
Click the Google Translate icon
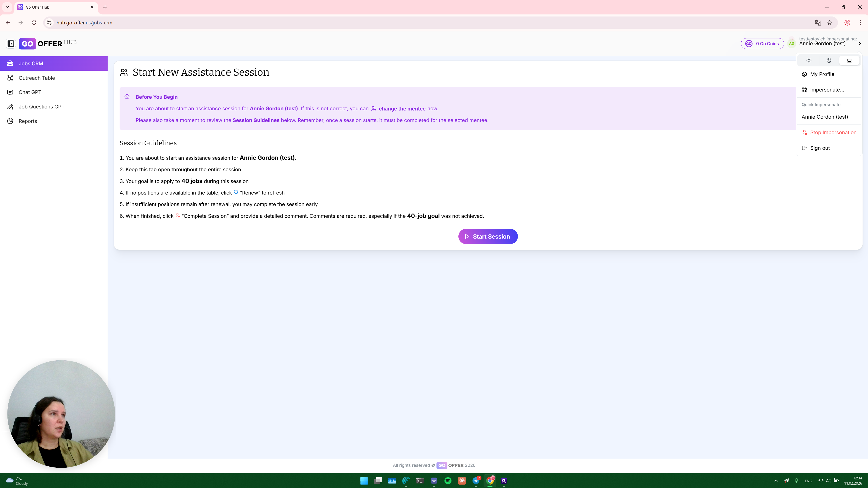pos(818,23)
